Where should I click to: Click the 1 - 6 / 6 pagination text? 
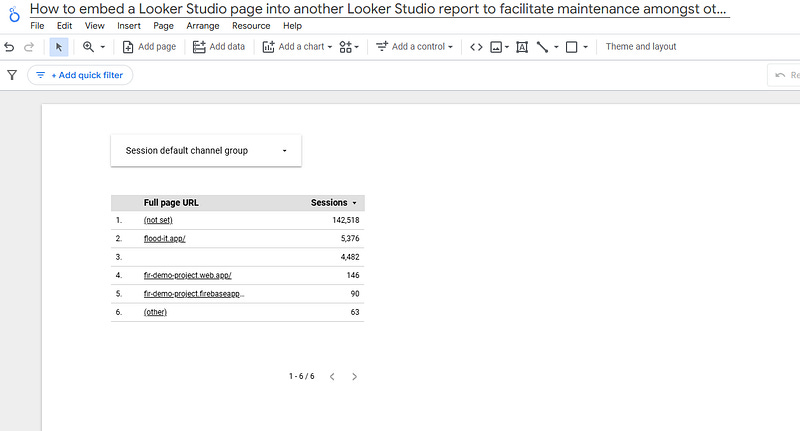coord(302,376)
